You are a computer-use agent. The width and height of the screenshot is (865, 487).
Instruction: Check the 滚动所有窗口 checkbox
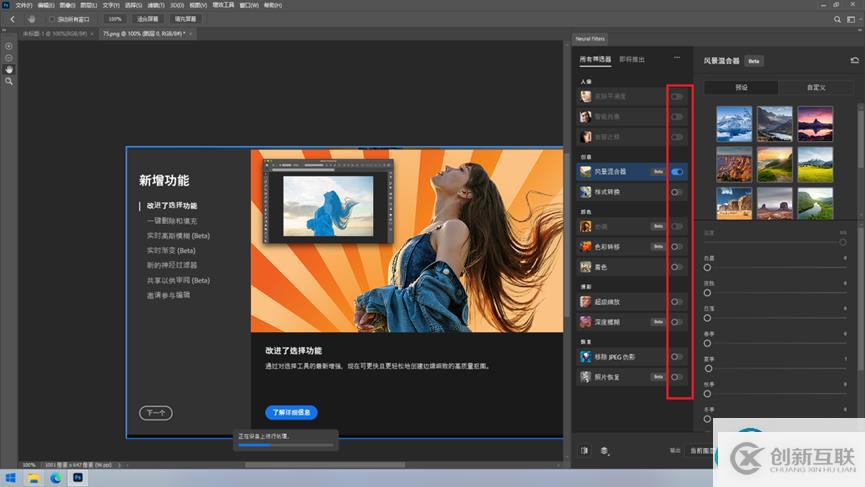pos(51,19)
